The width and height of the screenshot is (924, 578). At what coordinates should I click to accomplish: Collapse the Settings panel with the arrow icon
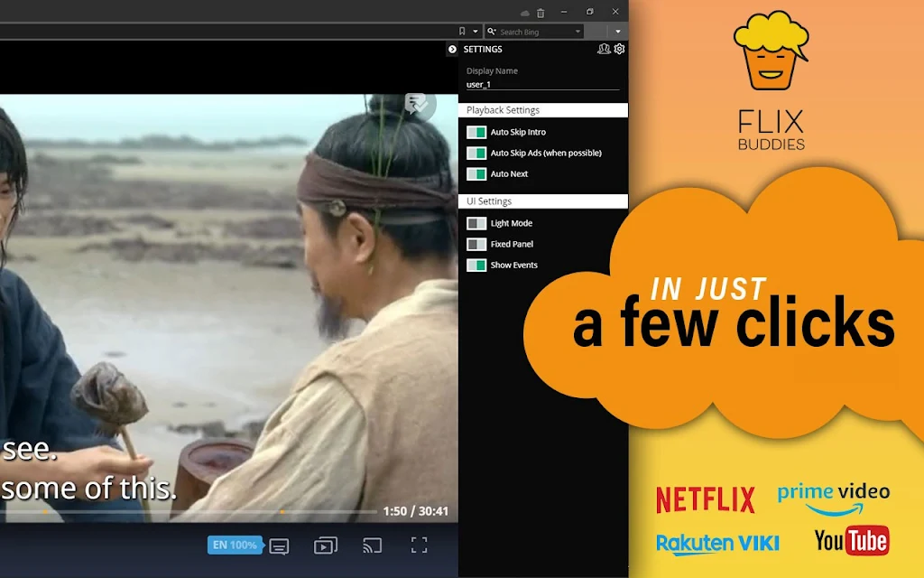pyautogui.click(x=452, y=50)
